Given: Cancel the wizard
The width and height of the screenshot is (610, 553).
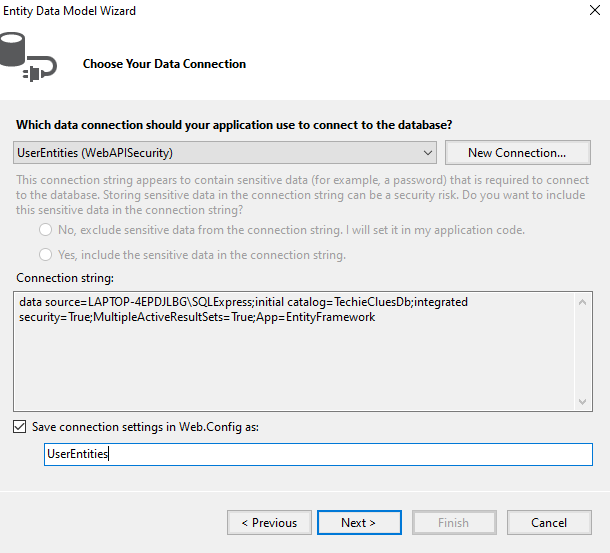Looking at the screenshot, I should (x=549, y=522).
